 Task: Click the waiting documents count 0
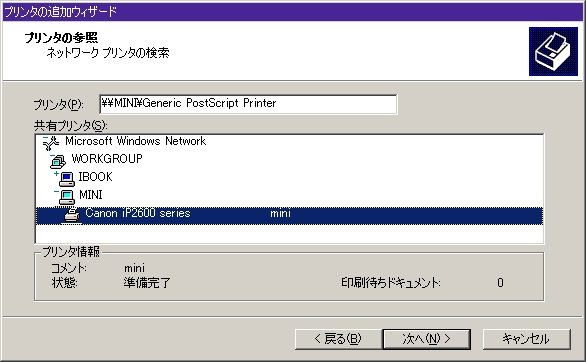pyautogui.click(x=500, y=283)
